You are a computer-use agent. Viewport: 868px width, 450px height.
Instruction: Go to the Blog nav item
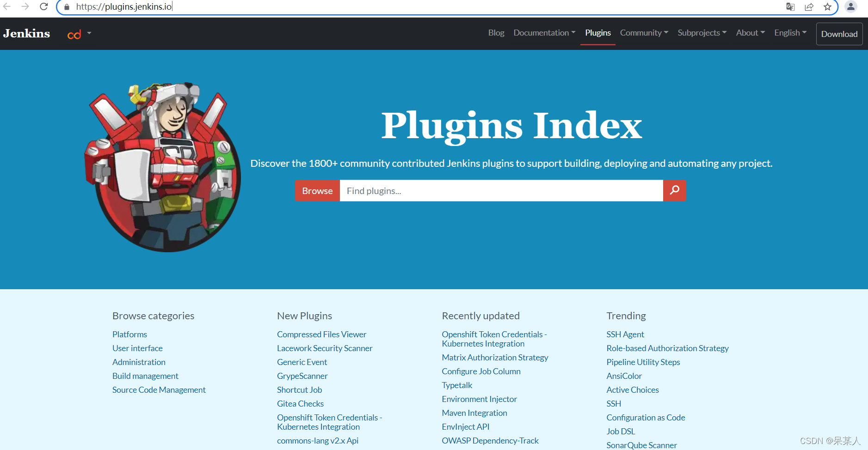click(x=496, y=33)
